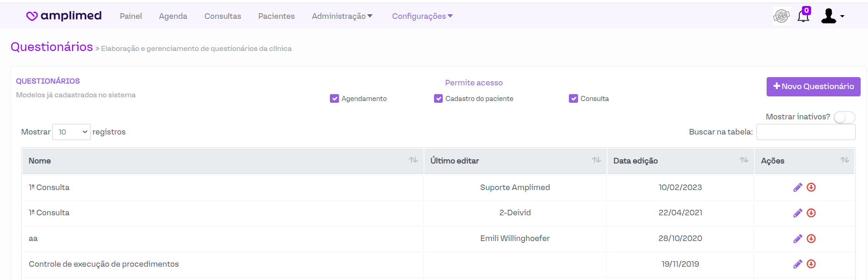Open the Pacientes menu item

[276, 16]
